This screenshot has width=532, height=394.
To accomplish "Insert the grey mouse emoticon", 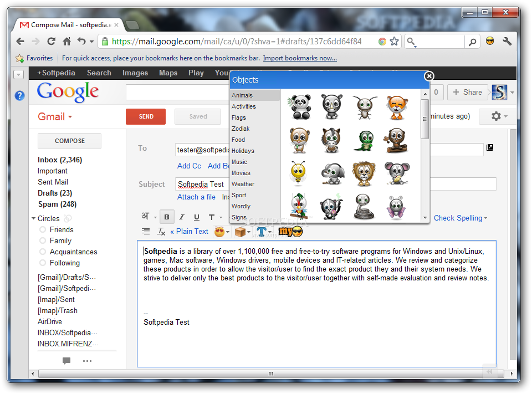I will click(x=397, y=173).
